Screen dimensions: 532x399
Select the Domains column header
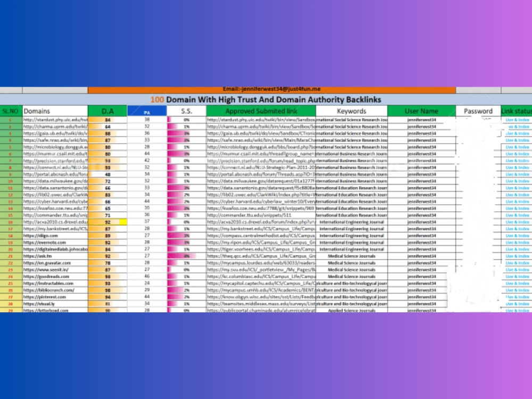[x=55, y=111]
